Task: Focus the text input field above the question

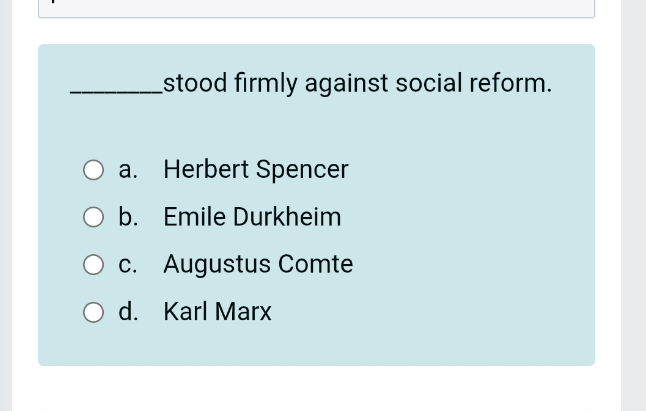Action: click(x=316, y=8)
